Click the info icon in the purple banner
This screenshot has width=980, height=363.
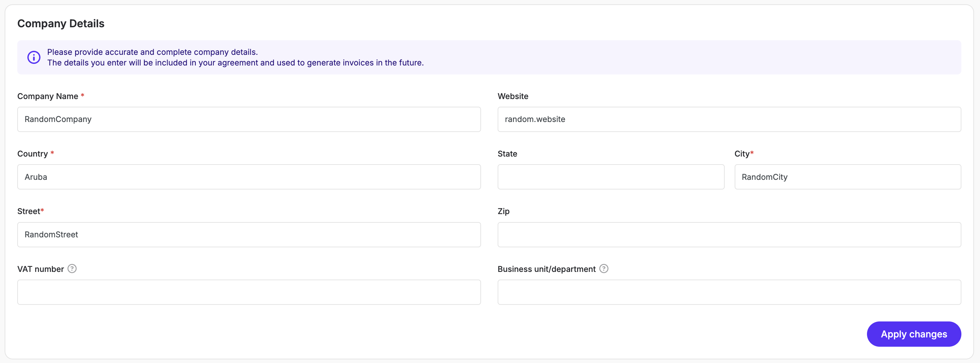(34, 57)
